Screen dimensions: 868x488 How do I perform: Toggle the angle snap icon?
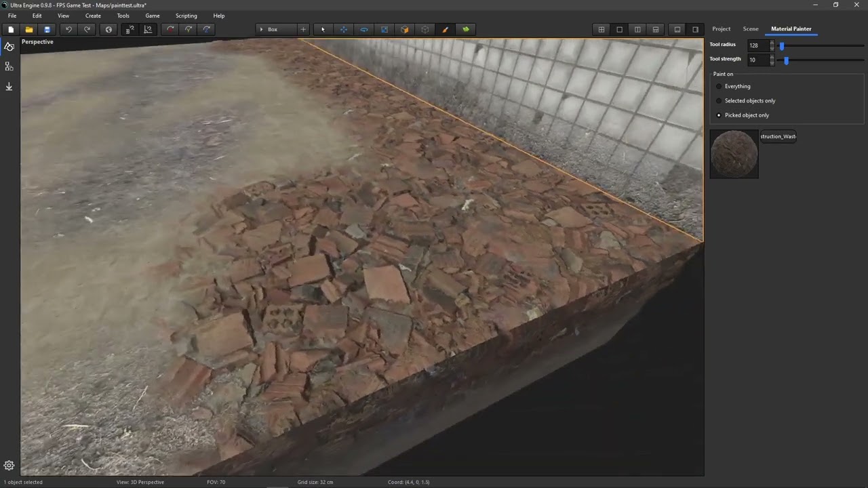click(x=148, y=29)
